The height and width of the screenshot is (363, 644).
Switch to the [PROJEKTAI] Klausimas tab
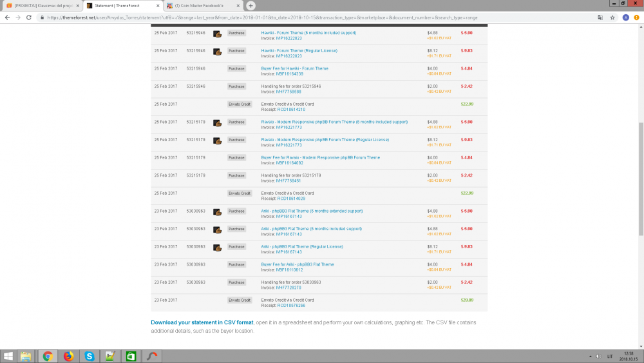coord(42,5)
